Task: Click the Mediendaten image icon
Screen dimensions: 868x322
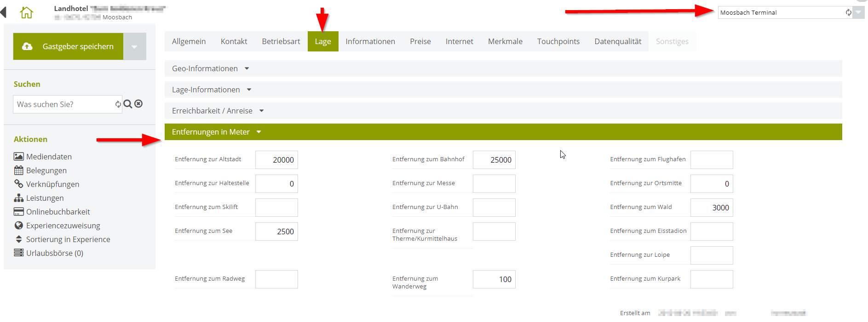Action: [19, 157]
